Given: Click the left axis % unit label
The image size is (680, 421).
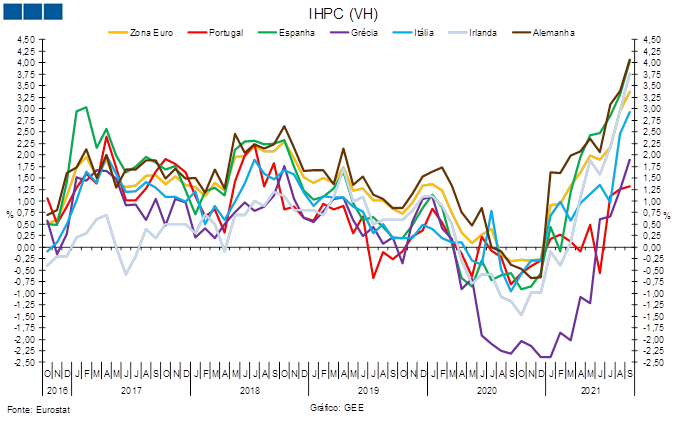Looking at the screenshot, I should (x=10, y=214).
